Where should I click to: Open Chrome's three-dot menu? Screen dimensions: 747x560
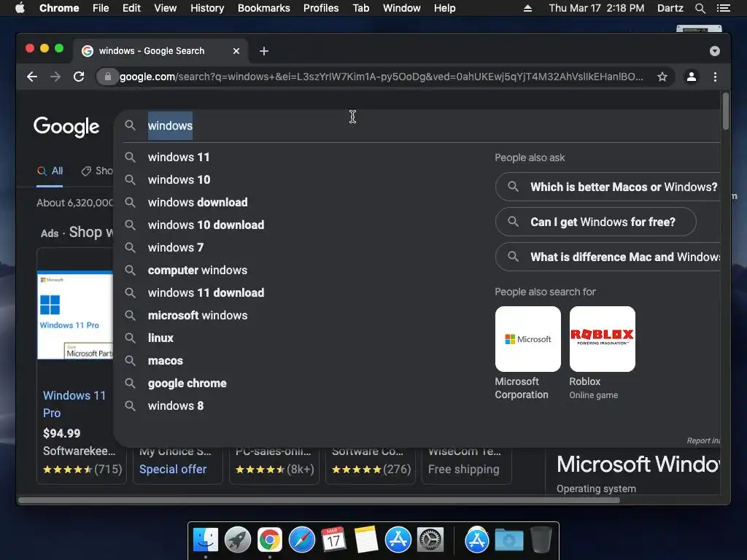(715, 77)
